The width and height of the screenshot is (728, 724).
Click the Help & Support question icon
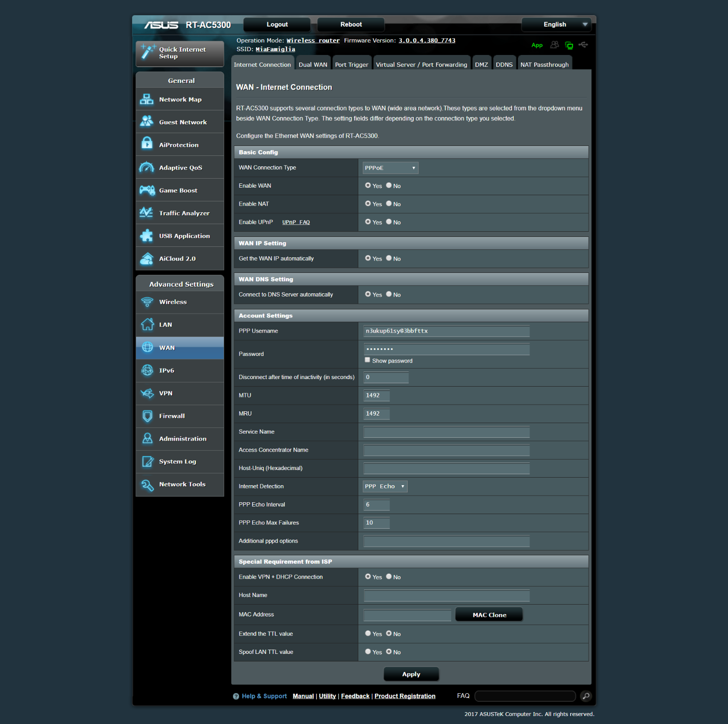click(x=236, y=696)
